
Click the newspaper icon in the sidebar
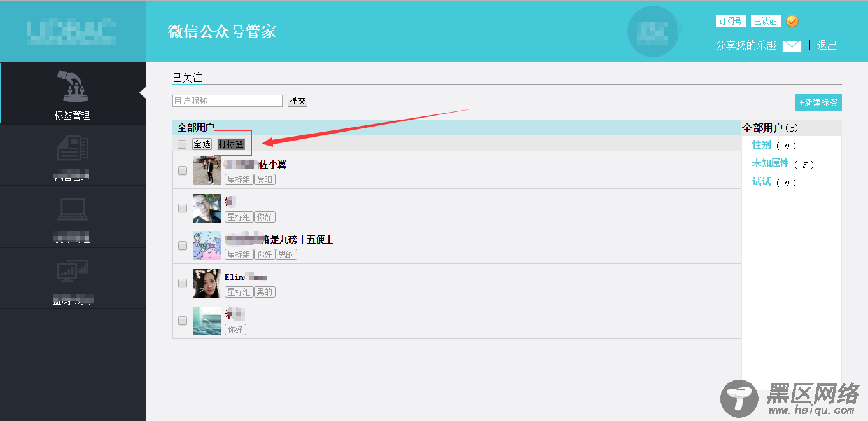pos(73,148)
